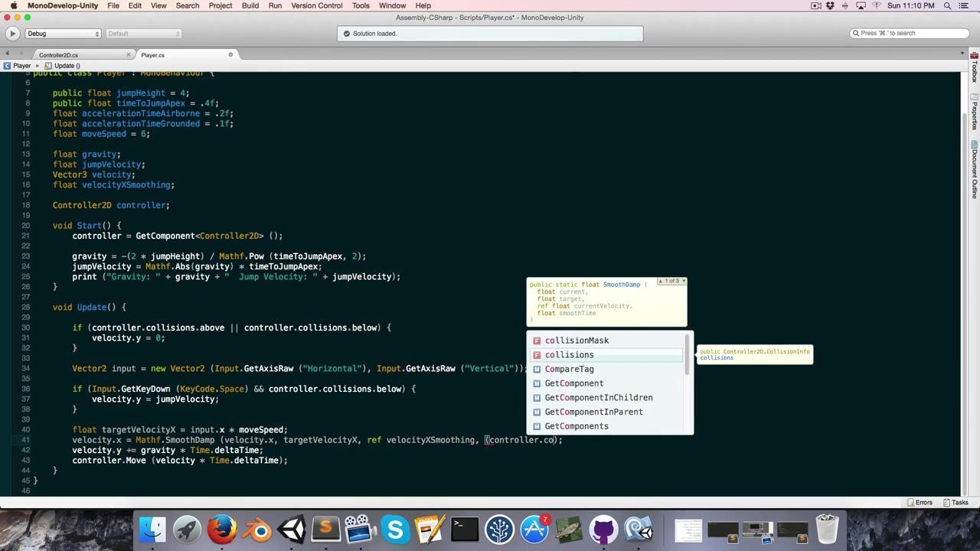The image size is (980, 551).
Task: Click the autocomplete list scrollbar
Action: click(688, 355)
